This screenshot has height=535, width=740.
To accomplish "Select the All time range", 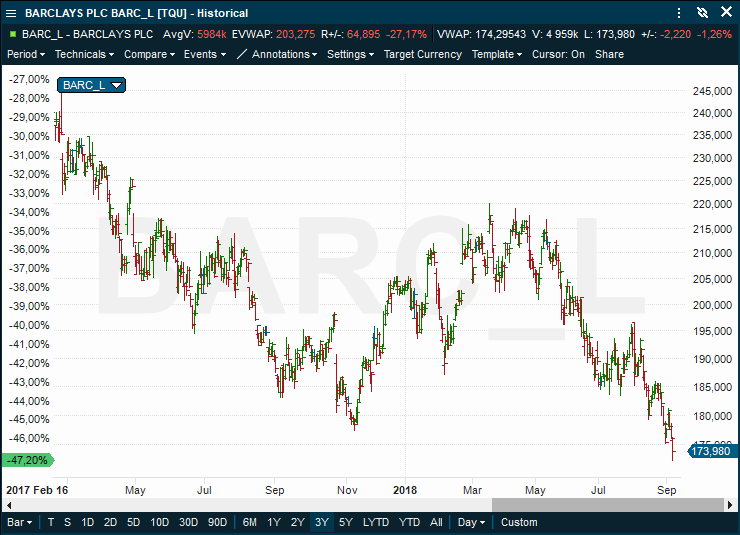I will point(436,522).
